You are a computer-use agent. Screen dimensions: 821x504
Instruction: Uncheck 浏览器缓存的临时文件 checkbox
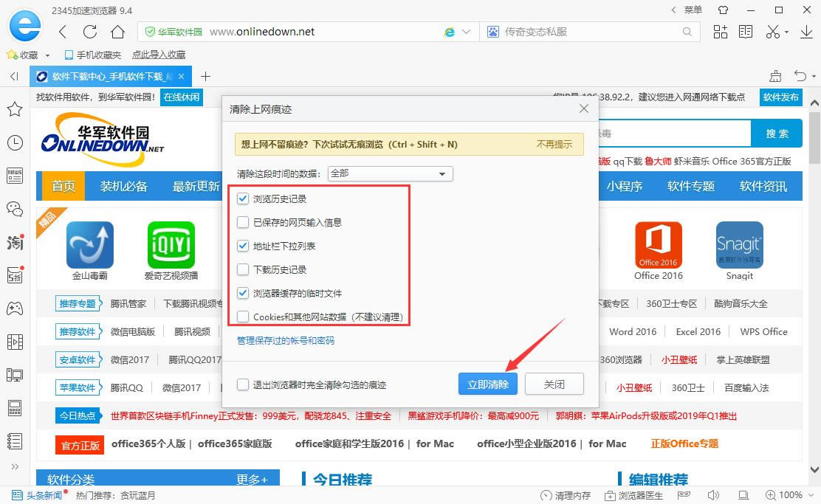click(x=242, y=293)
